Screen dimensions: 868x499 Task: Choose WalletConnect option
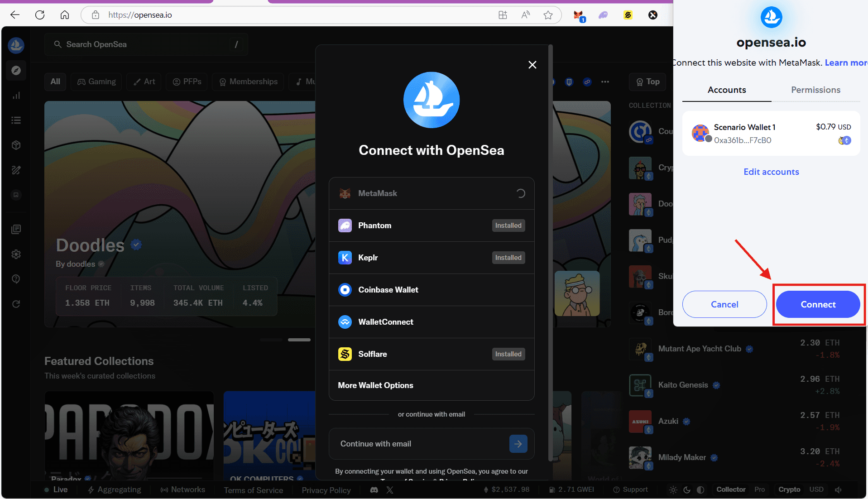point(432,322)
